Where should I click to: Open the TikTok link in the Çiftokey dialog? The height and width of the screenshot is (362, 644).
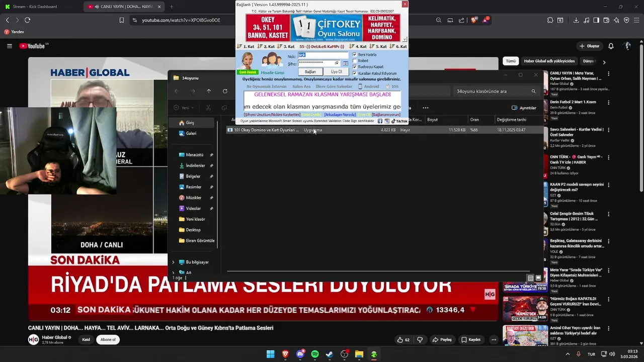[399, 121]
